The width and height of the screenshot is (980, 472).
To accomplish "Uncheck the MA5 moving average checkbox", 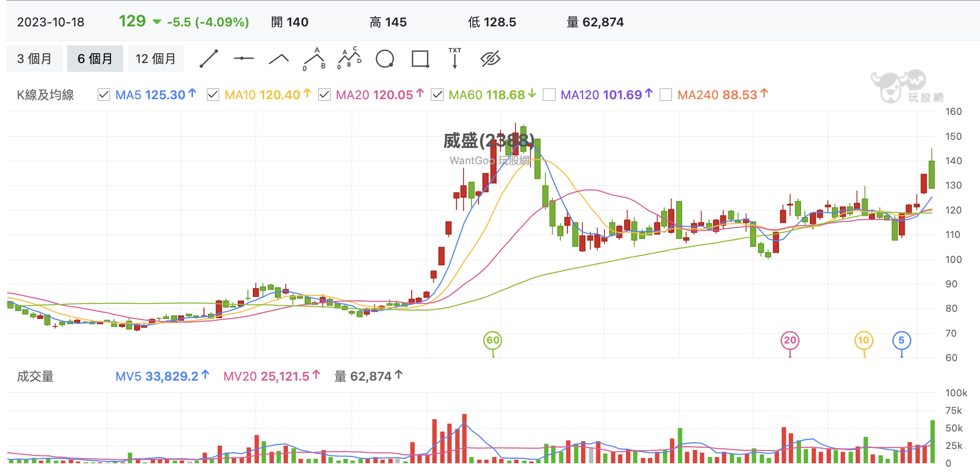I will [x=104, y=95].
